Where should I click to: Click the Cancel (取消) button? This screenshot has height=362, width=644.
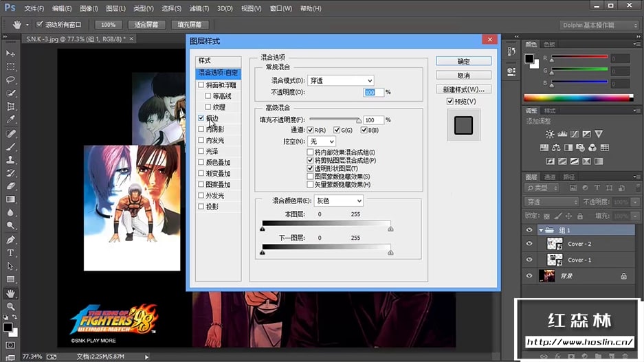[x=464, y=75]
